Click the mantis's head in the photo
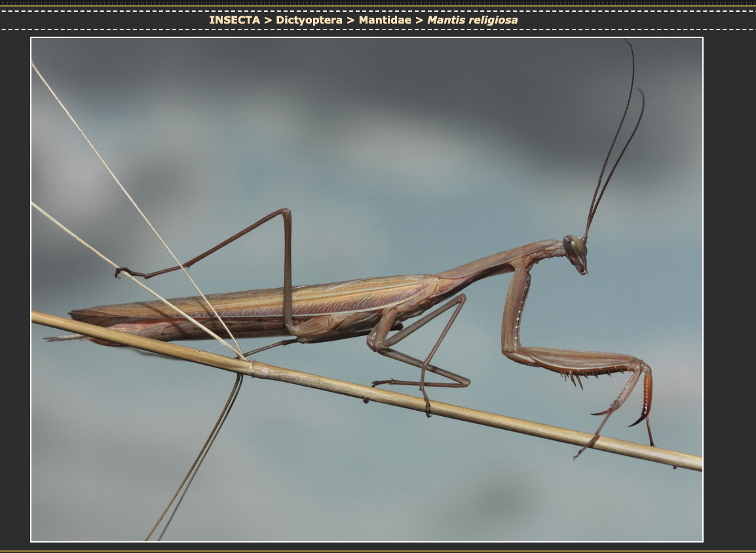 pos(576,252)
